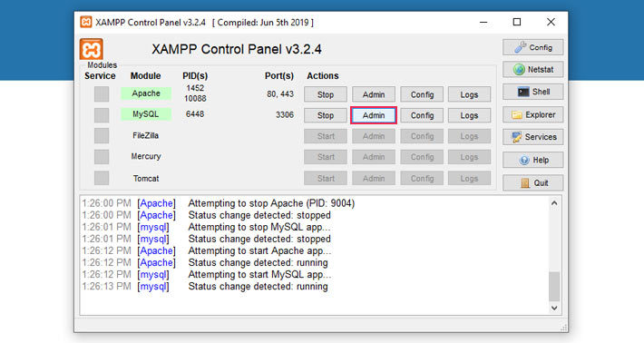Close the XAMPP Control Panel window
This screenshot has width=644, height=343.
click(551, 22)
